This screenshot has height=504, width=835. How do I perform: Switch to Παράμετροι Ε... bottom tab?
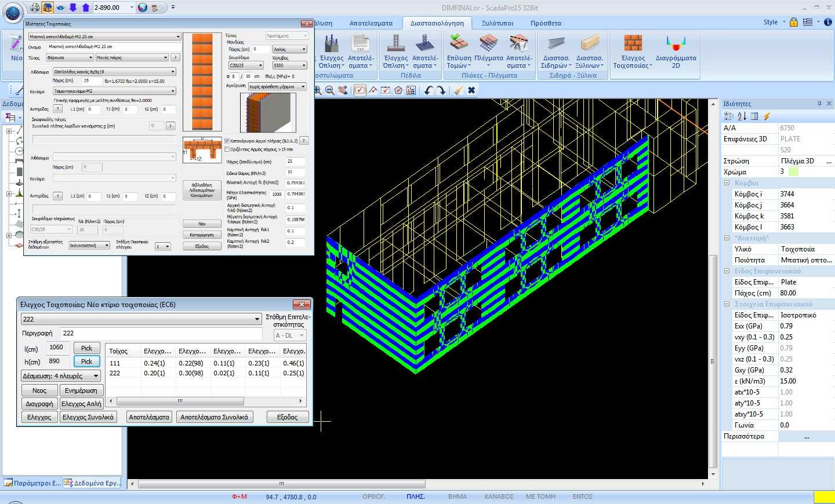click(32, 483)
